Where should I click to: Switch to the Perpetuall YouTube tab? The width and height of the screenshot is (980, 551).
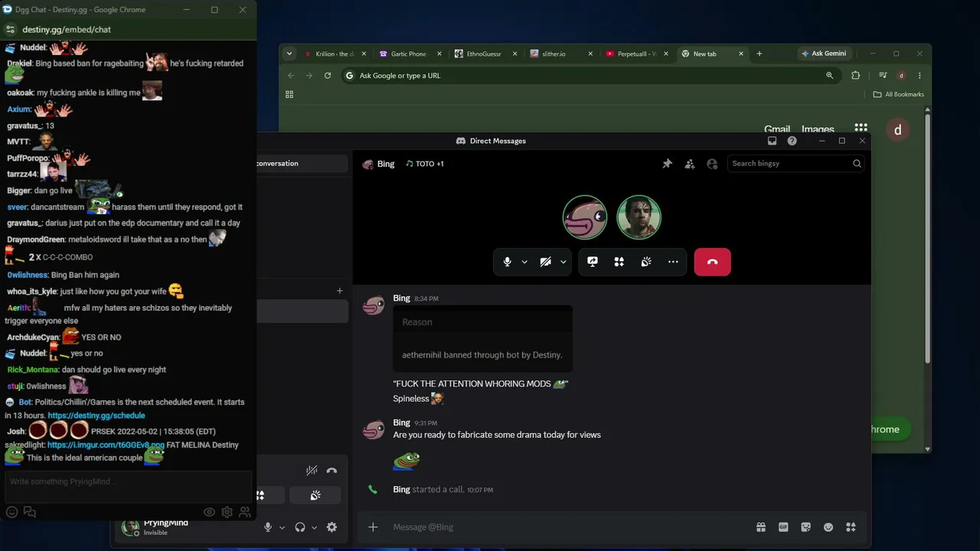[x=635, y=54]
